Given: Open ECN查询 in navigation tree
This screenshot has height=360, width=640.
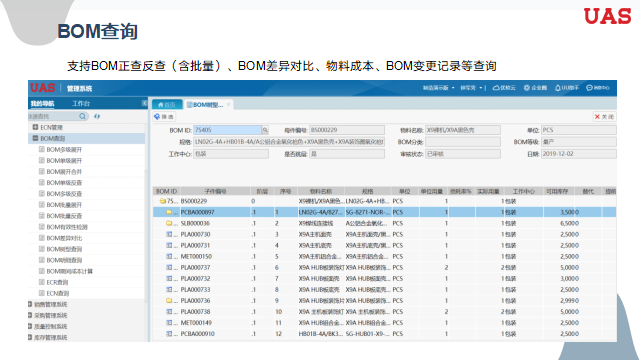Looking at the screenshot, I should (58, 293).
